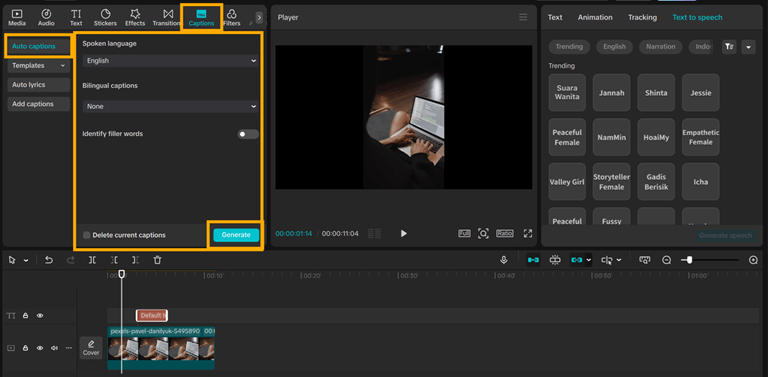Hide the text track
This screenshot has height=377, width=768.
click(x=40, y=316)
